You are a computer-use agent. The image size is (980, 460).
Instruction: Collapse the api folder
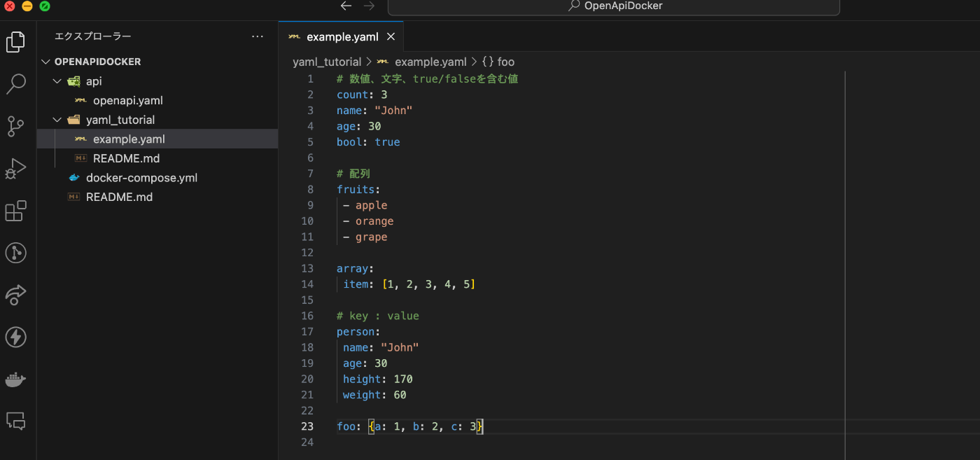[x=57, y=81]
